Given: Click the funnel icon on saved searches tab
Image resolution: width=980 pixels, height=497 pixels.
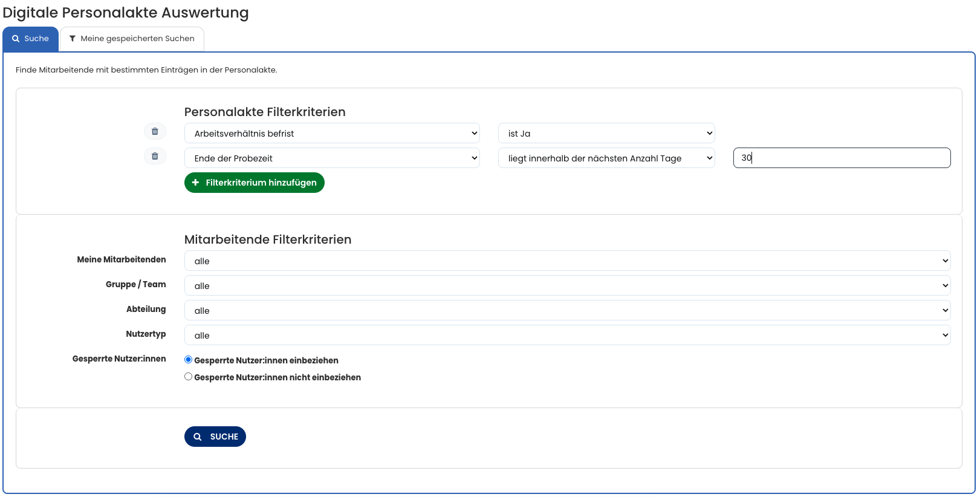Looking at the screenshot, I should coord(73,39).
